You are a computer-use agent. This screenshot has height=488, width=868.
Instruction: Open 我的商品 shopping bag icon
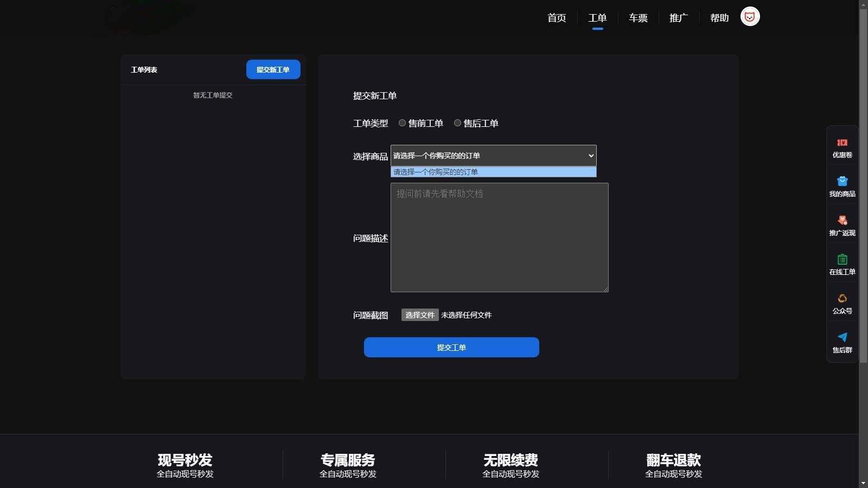842,181
